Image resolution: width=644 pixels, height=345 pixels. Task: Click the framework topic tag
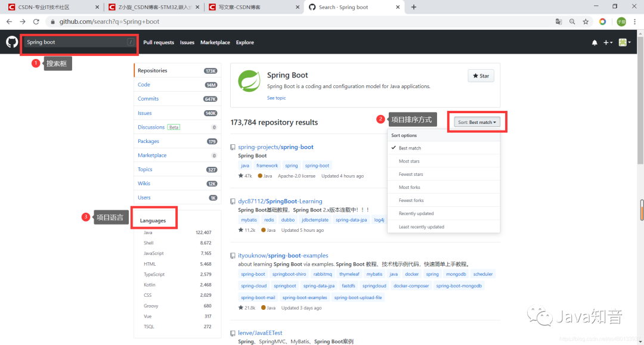point(267,166)
